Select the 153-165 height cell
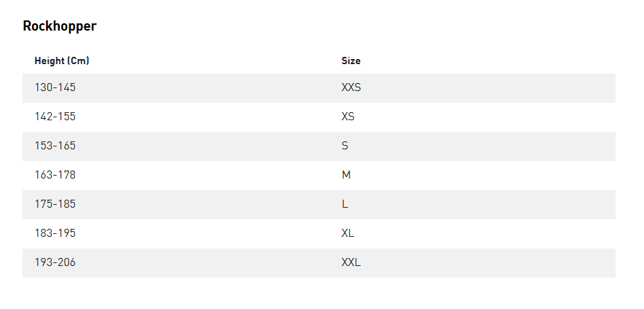The height and width of the screenshot is (309, 644). [x=55, y=146]
